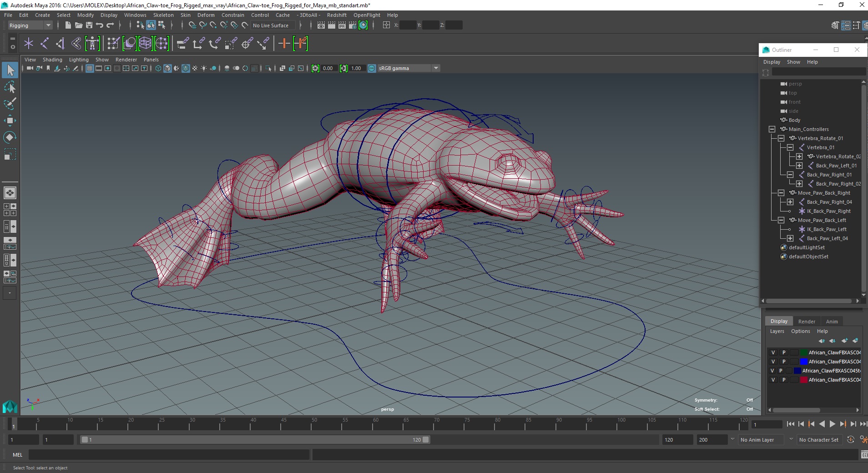Viewport: 868px width, 473px height.
Task: Open the Constrain menu
Action: coord(233,15)
